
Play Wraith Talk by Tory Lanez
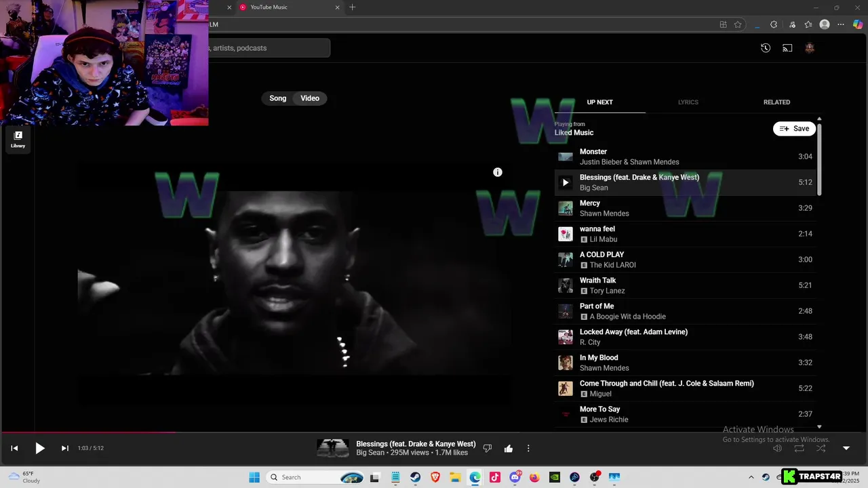(685, 285)
